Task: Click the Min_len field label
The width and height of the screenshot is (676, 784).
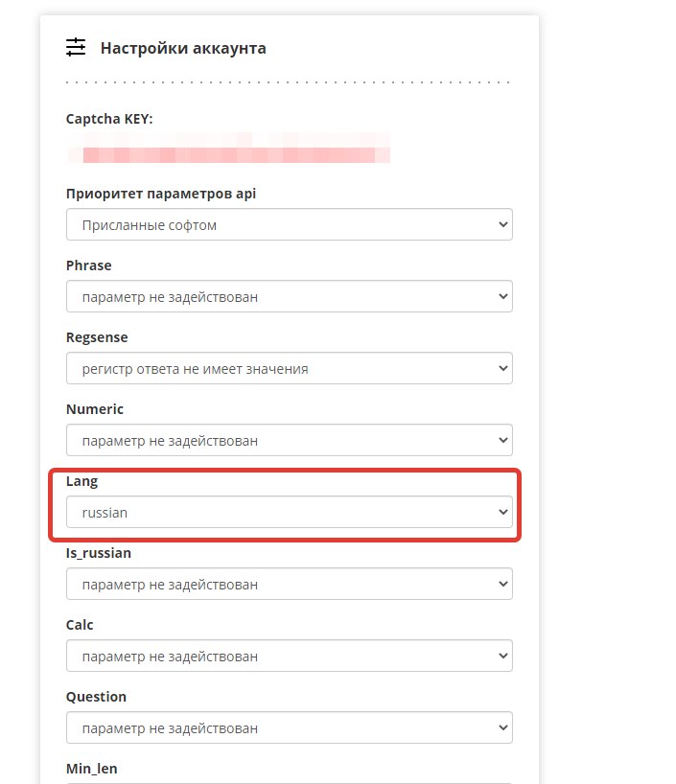Action: tap(91, 769)
